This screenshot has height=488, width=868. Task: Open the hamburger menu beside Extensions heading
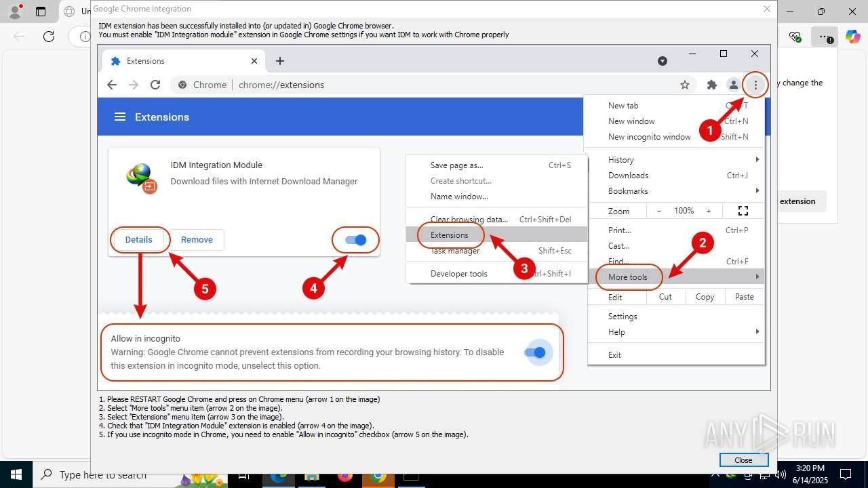click(120, 117)
